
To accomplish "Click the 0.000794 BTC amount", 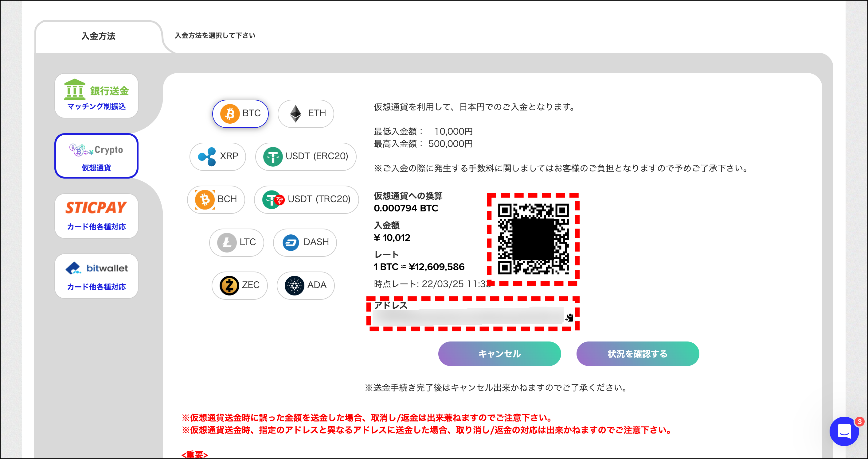I will (x=406, y=208).
